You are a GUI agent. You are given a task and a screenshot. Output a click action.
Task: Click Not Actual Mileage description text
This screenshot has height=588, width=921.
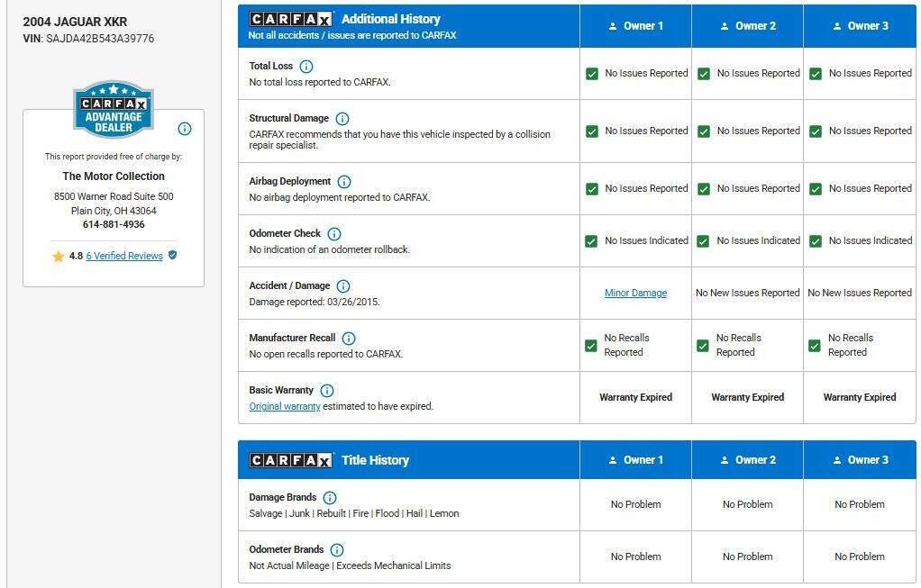pos(350,565)
